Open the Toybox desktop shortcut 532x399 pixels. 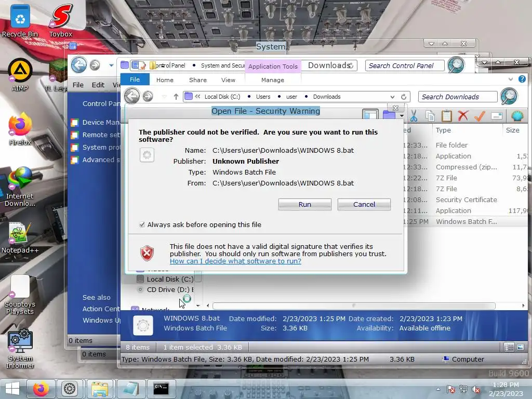(61, 21)
